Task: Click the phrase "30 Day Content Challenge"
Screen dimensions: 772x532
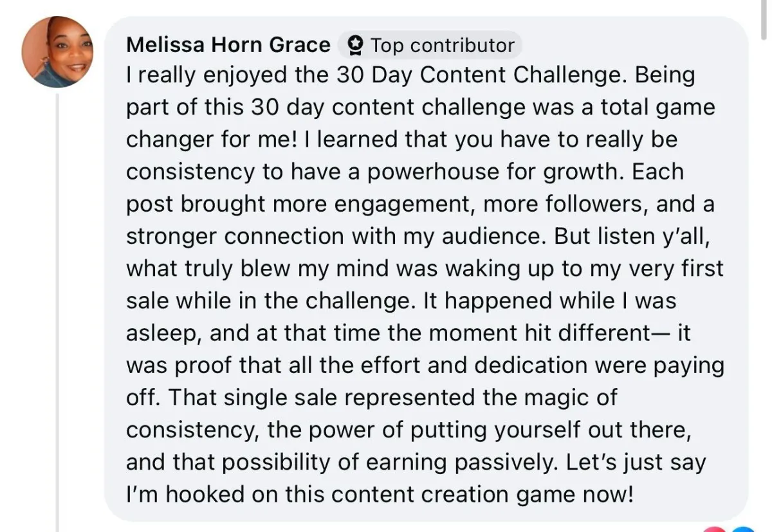Action: 482,76
